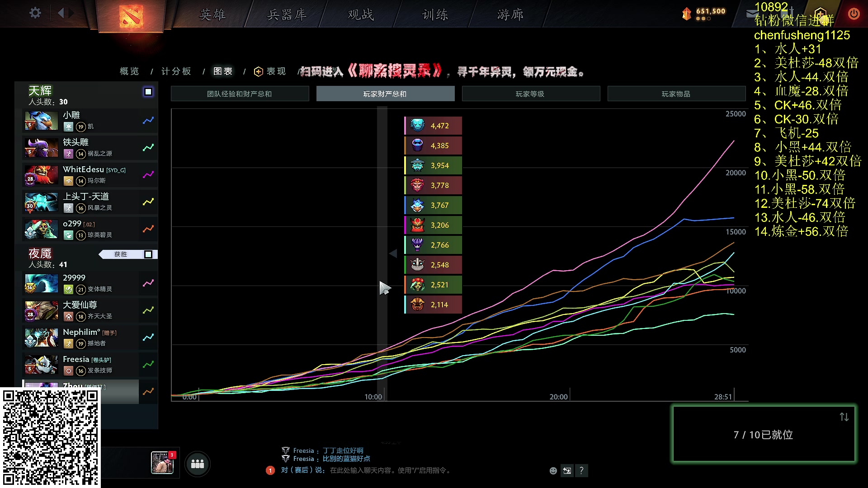This screenshot has height=488, width=868.
Task: Select the 图表 graphs tab
Action: 223,71
